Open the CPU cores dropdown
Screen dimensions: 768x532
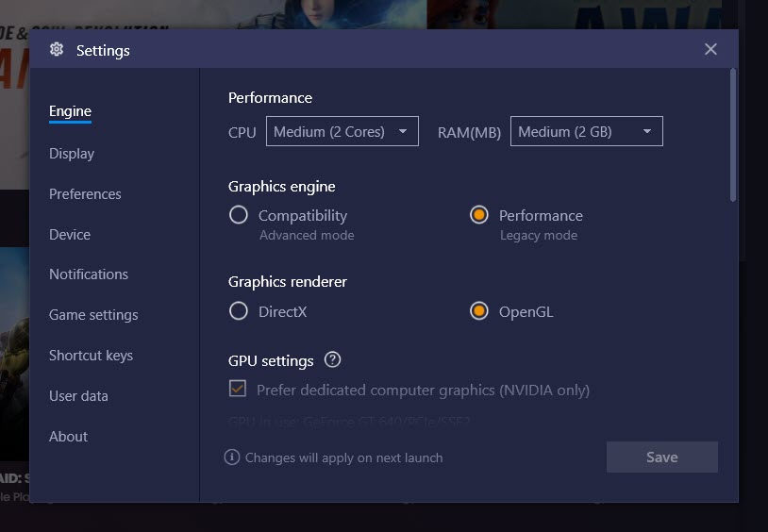click(x=342, y=131)
